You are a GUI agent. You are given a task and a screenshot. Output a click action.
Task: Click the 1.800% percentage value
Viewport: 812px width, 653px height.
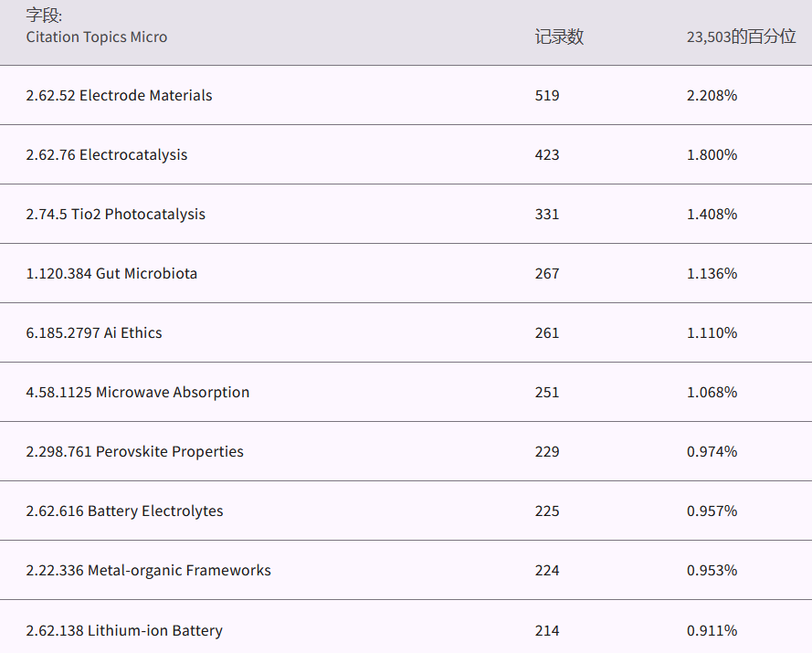pos(712,155)
